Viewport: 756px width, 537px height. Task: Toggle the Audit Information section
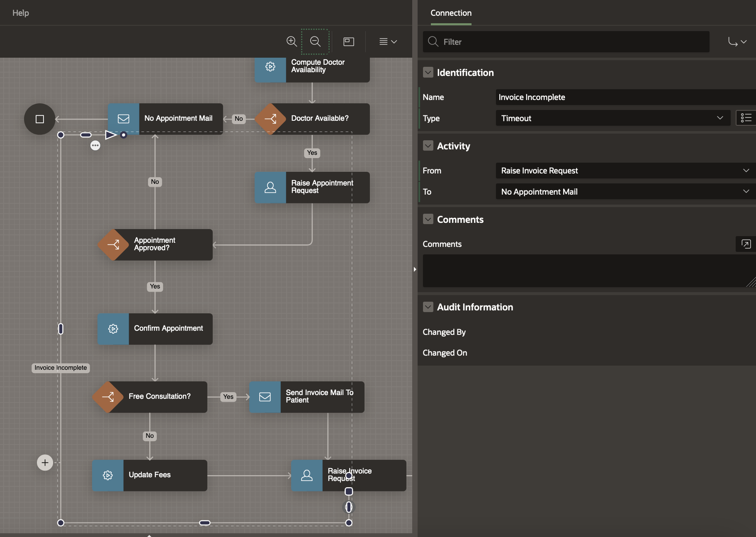pos(428,307)
